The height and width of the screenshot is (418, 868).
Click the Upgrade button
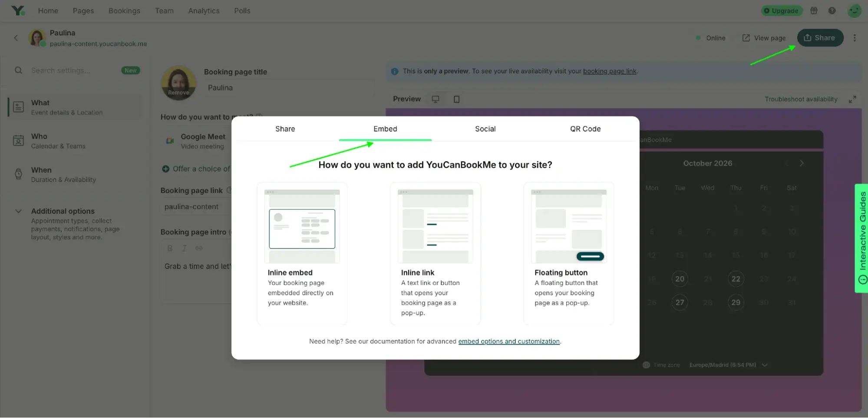click(x=781, y=10)
